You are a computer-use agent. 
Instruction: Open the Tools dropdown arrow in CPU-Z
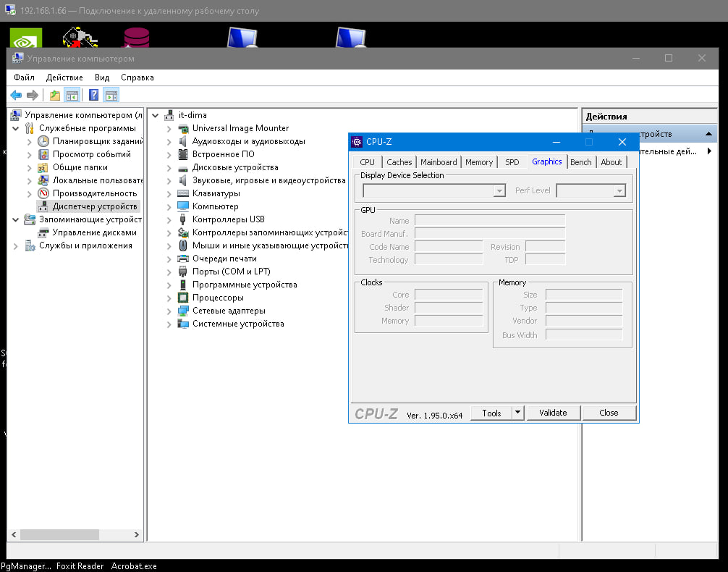(x=517, y=413)
